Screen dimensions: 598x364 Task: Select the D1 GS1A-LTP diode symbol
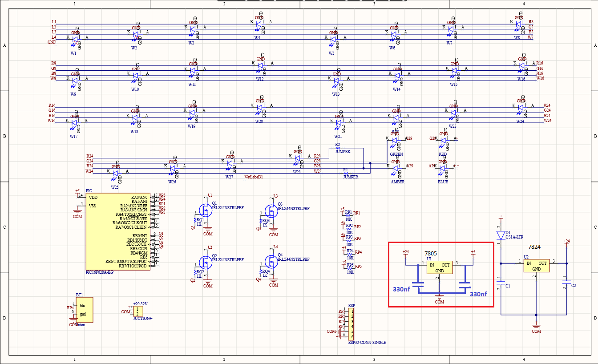pyautogui.click(x=501, y=235)
